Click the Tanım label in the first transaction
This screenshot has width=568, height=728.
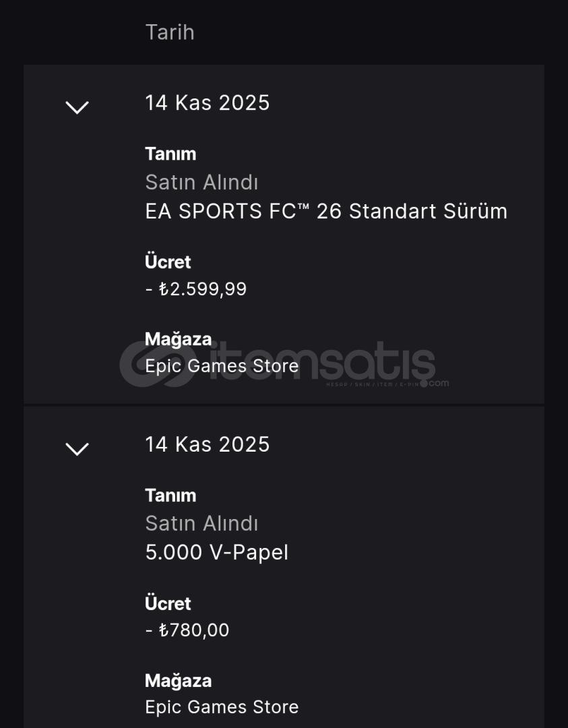pos(170,154)
